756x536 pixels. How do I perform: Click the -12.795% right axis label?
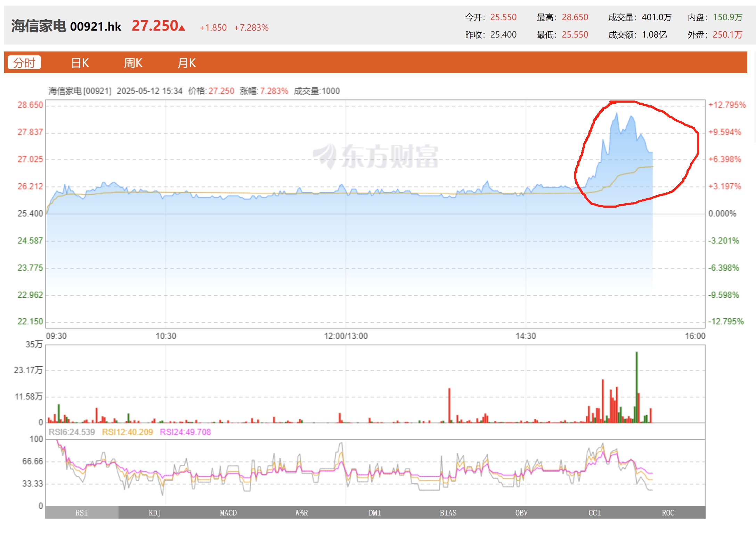point(726,321)
